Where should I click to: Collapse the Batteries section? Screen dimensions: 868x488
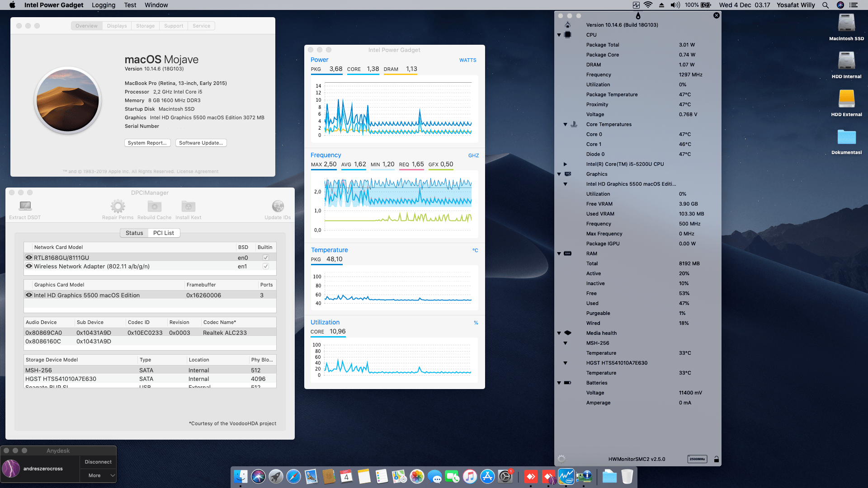pos(559,383)
